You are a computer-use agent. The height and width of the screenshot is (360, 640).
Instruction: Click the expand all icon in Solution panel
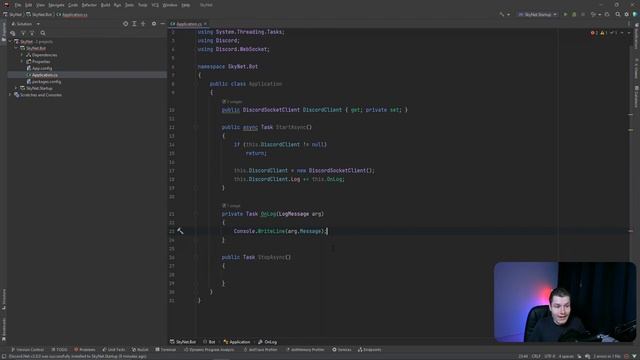(134, 24)
